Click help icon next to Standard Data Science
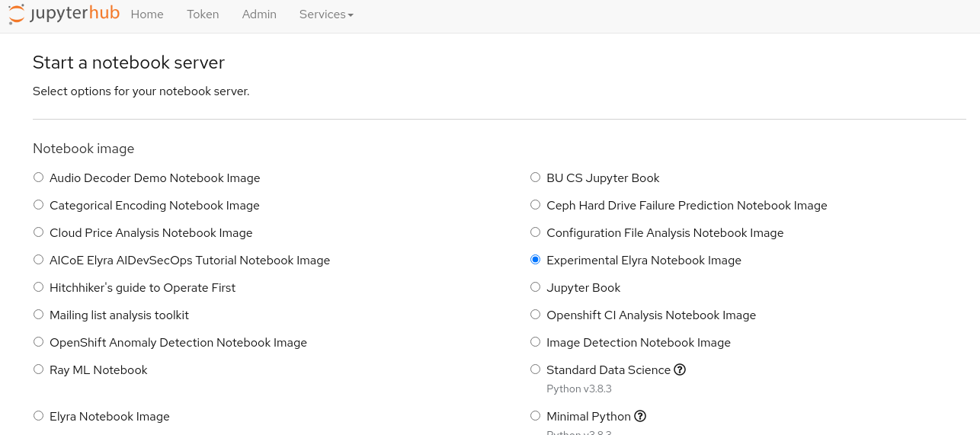 pyautogui.click(x=680, y=369)
